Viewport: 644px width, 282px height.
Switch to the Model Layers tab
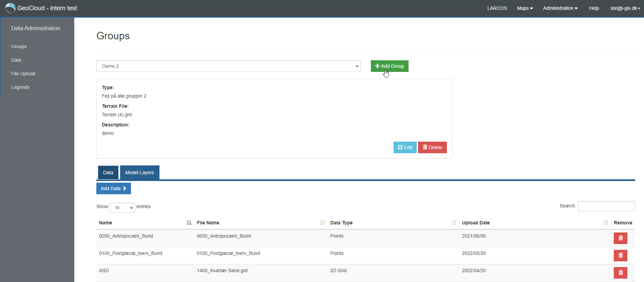[139, 173]
